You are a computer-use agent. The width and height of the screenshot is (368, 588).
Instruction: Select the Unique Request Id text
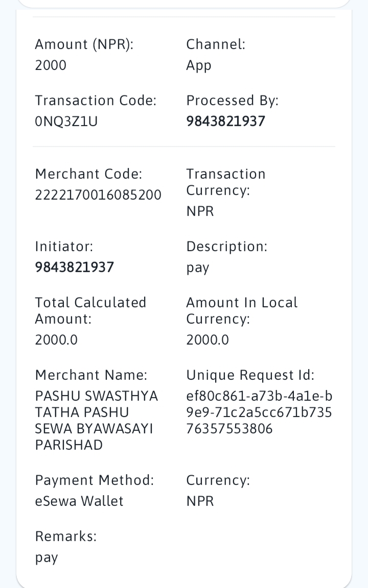pos(259,412)
